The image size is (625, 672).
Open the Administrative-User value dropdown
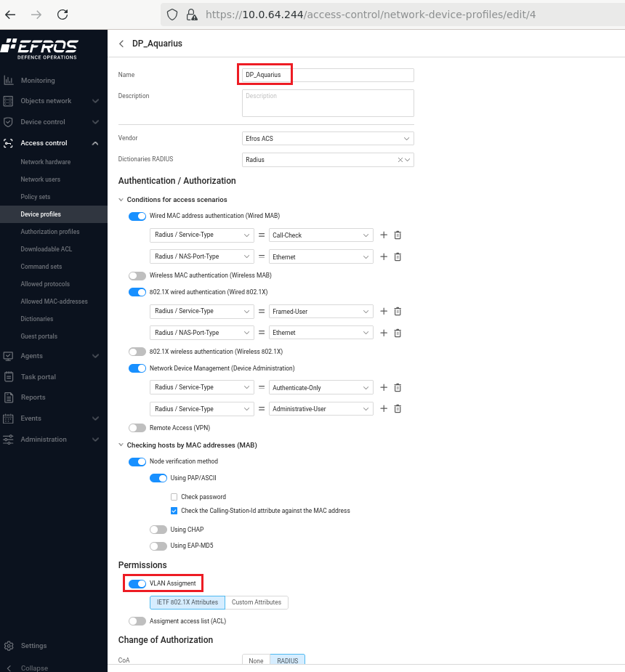click(320, 409)
